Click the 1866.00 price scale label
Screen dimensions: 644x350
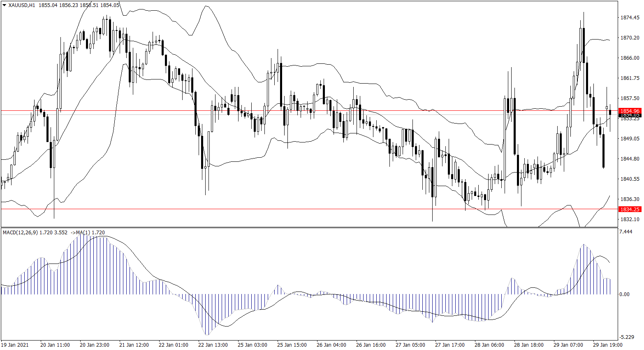pyautogui.click(x=630, y=58)
